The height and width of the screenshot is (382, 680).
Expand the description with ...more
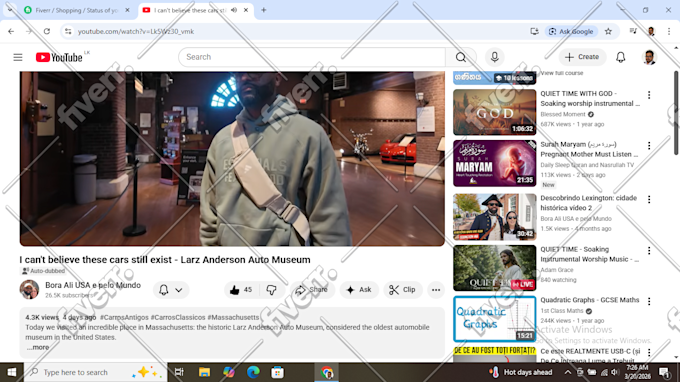[38, 347]
